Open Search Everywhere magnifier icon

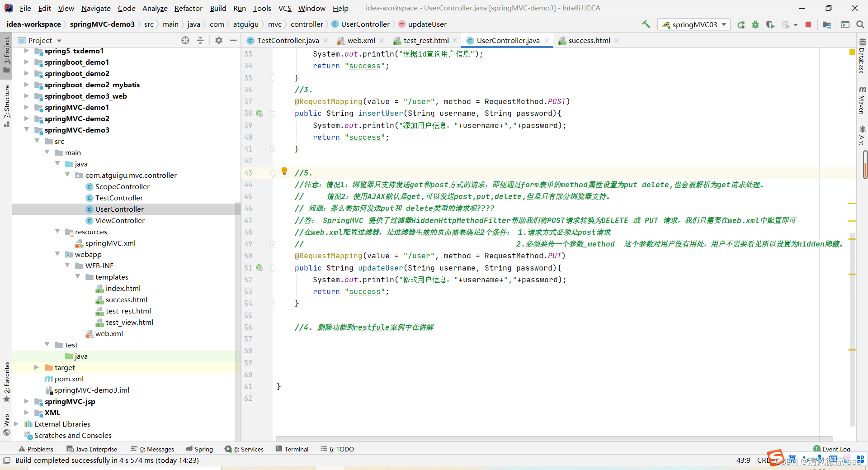tap(860, 24)
